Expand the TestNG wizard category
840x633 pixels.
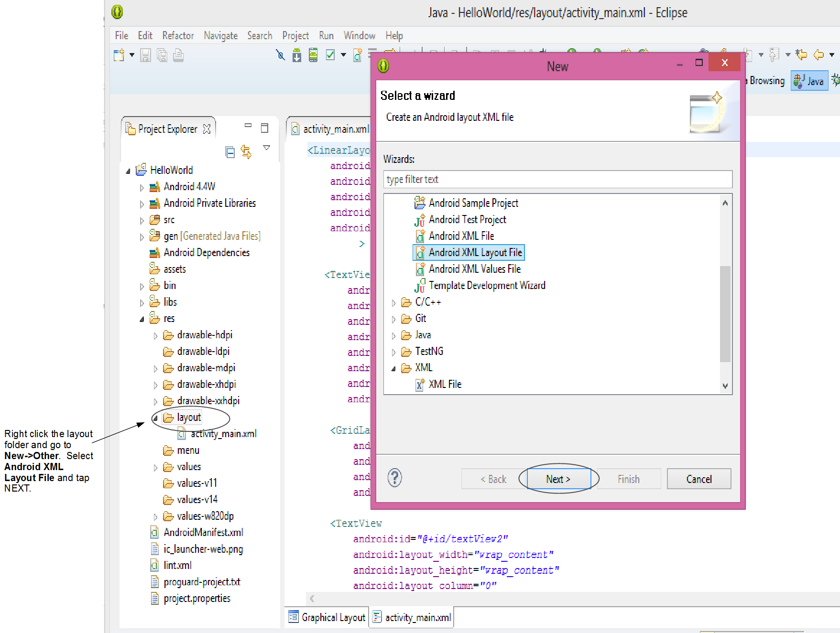(x=393, y=353)
